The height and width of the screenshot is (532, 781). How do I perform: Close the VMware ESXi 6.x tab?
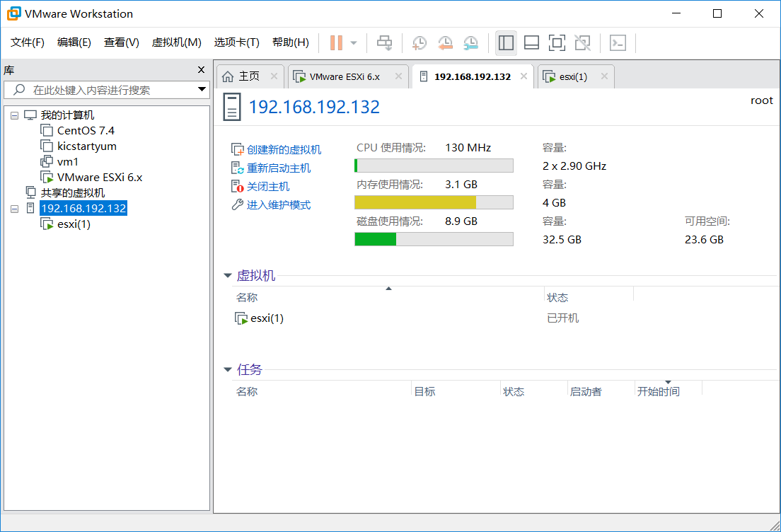pos(398,76)
